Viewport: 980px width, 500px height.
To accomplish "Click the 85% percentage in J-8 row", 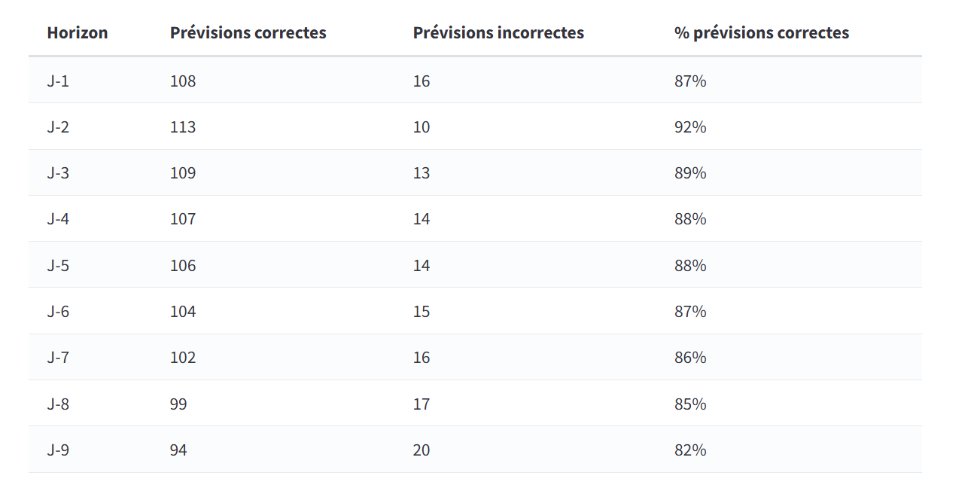I will pyautogui.click(x=690, y=404).
